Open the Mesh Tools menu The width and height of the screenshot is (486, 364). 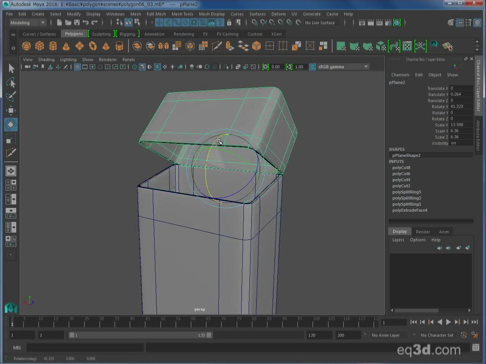coord(182,14)
